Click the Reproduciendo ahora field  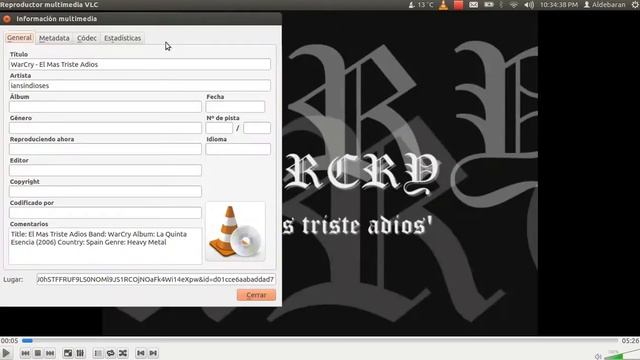(105, 149)
